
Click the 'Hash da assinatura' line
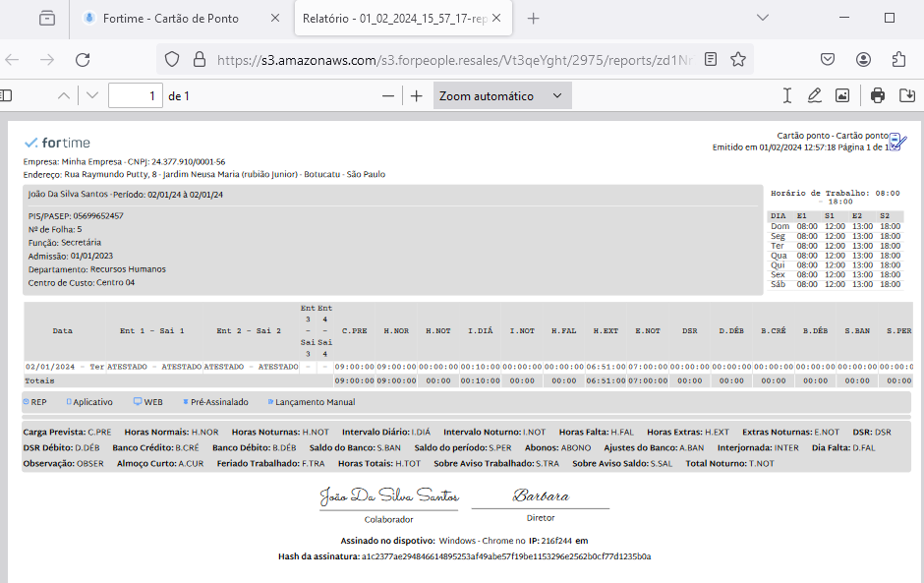[x=464, y=556]
